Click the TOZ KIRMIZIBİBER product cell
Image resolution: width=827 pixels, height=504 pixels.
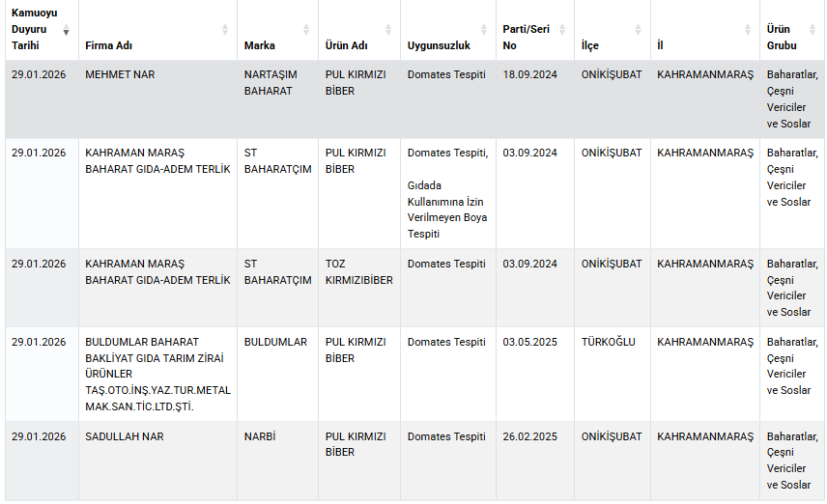coord(358,272)
